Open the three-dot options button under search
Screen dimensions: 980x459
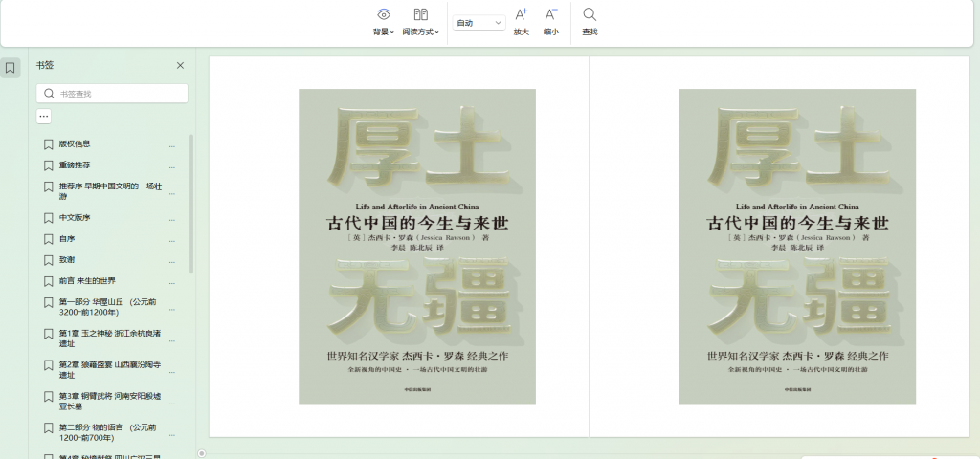pyautogui.click(x=44, y=116)
